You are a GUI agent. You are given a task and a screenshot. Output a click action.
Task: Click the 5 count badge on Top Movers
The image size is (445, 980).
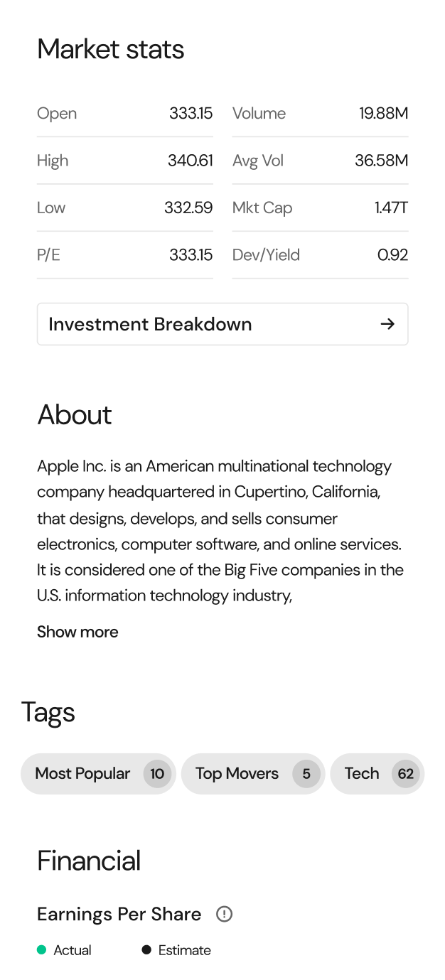(306, 773)
